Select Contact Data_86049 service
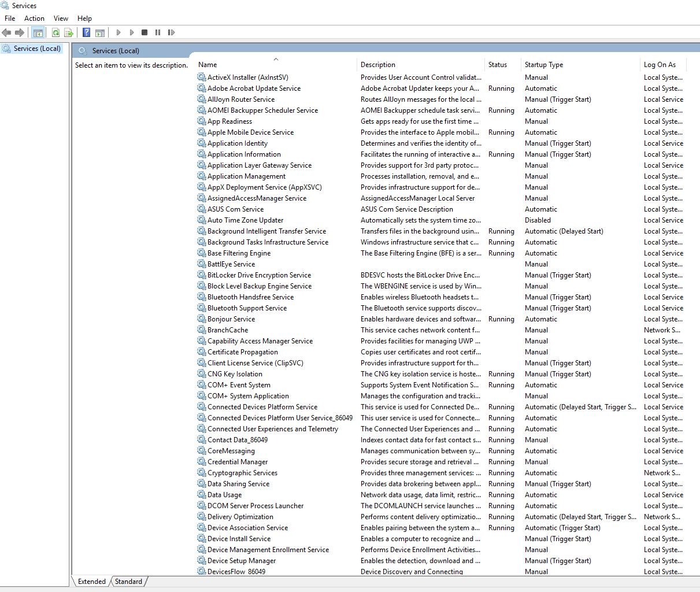 point(238,440)
